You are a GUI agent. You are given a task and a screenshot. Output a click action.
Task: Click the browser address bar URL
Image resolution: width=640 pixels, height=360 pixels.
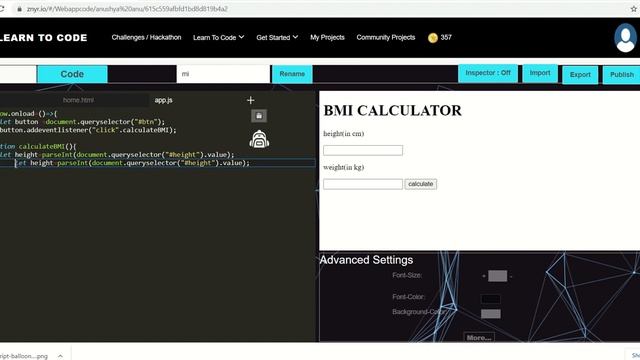pyautogui.click(x=127, y=9)
